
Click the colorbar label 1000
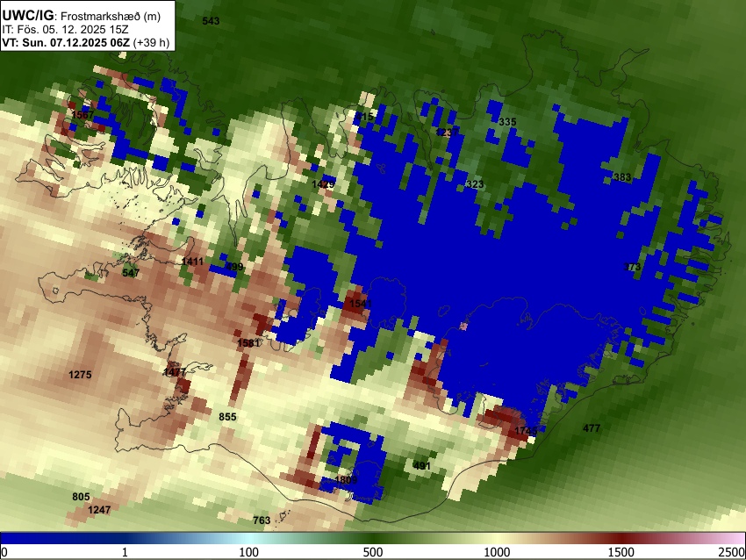tap(497, 552)
